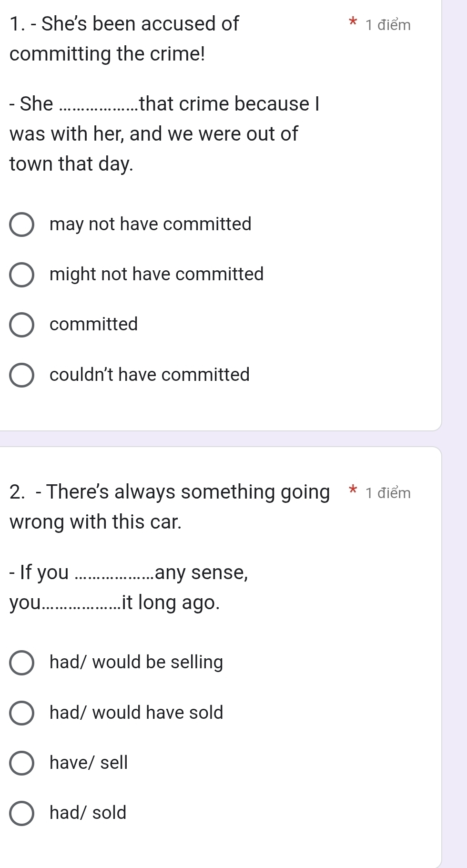Click the '1 điểm' label on question 1
Viewport: 467px width, 868px height.
click(x=388, y=25)
